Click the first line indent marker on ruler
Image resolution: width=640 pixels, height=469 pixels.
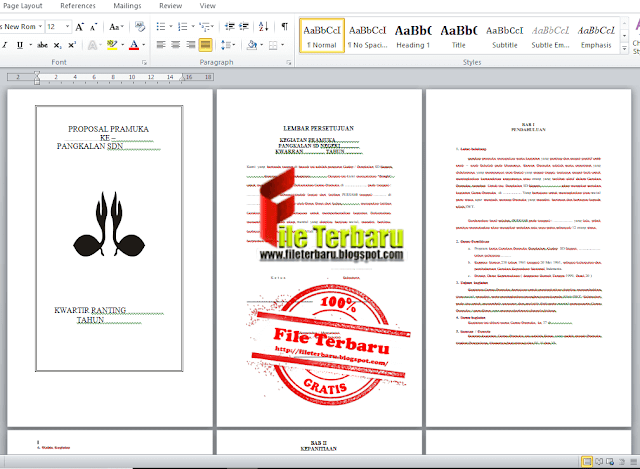click(x=37, y=74)
